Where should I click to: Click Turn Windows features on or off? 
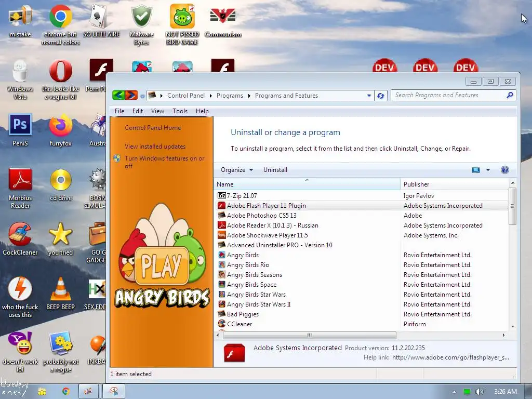[165, 162]
